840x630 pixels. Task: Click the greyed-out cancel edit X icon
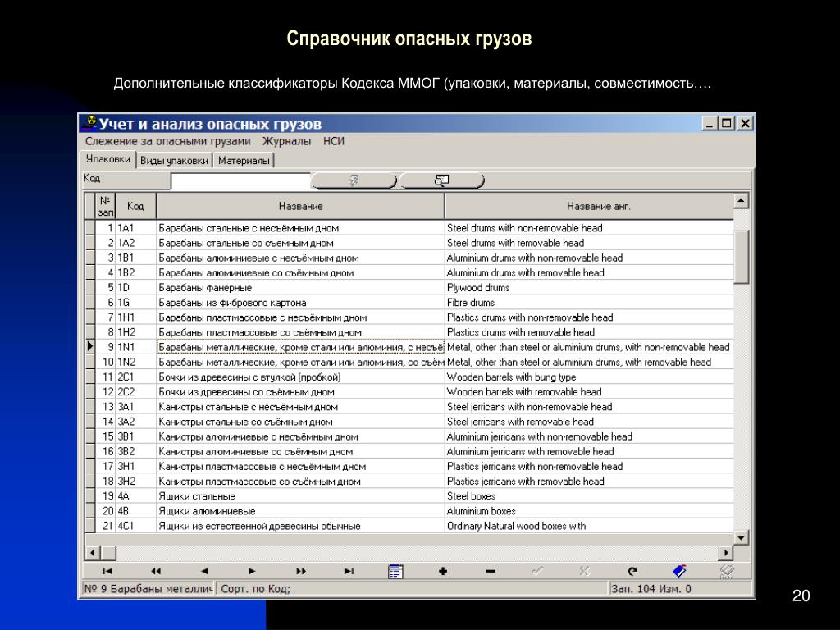pos(584,571)
